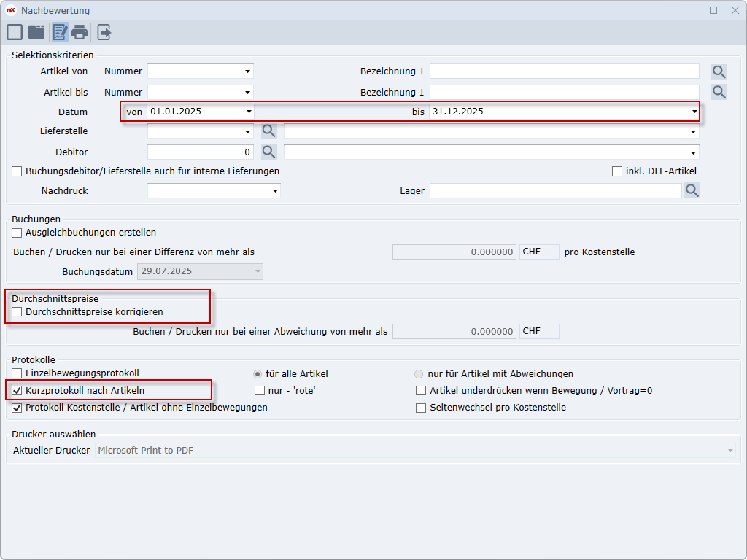The width and height of the screenshot is (747, 560).
Task: Tick Durchschnittspreise korrigieren checkbox
Action: (x=18, y=312)
